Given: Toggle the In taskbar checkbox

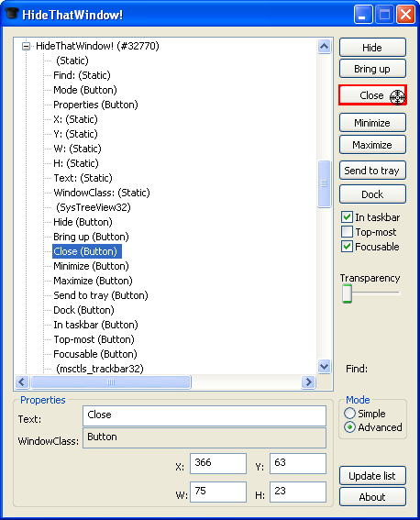Looking at the screenshot, I should pyautogui.click(x=347, y=217).
